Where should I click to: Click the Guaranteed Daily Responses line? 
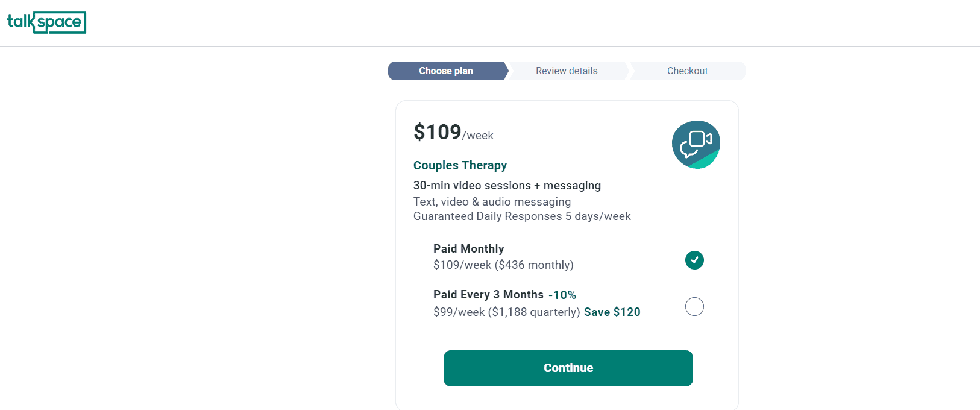pos(522,216)
